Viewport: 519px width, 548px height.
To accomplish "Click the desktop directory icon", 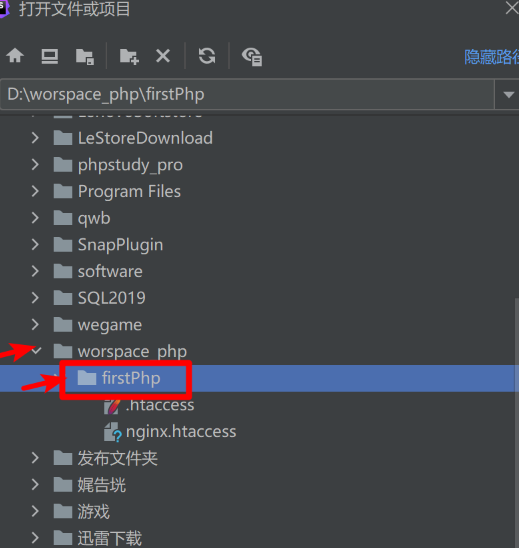I will [x=50, y=56].
